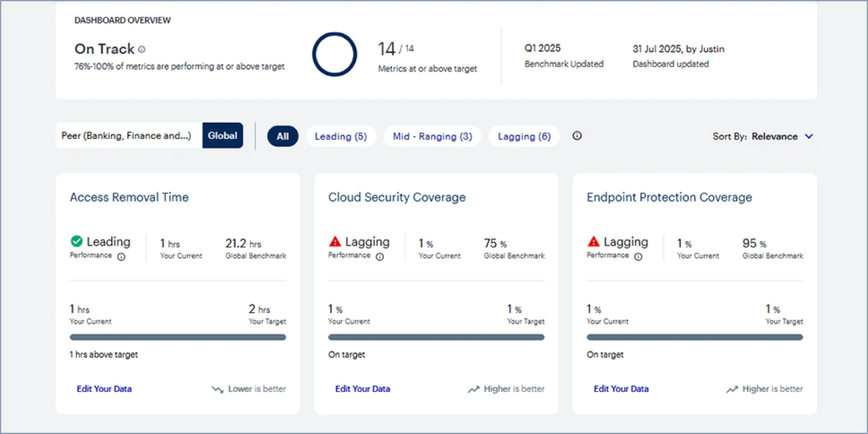Switch benchmark to Peer (Banking, Finance and...)
Screen dimensions: 868x434
coord(129,136)
